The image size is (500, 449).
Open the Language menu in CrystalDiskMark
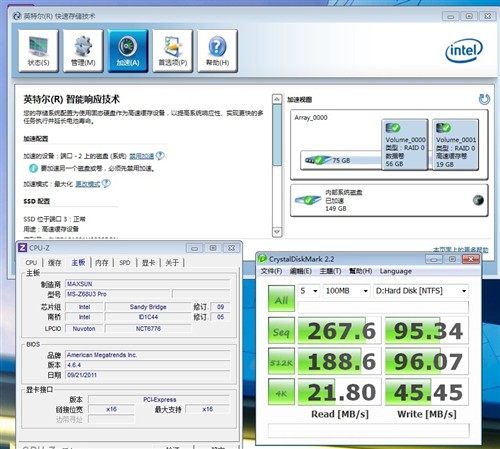[x=396, y=271]
